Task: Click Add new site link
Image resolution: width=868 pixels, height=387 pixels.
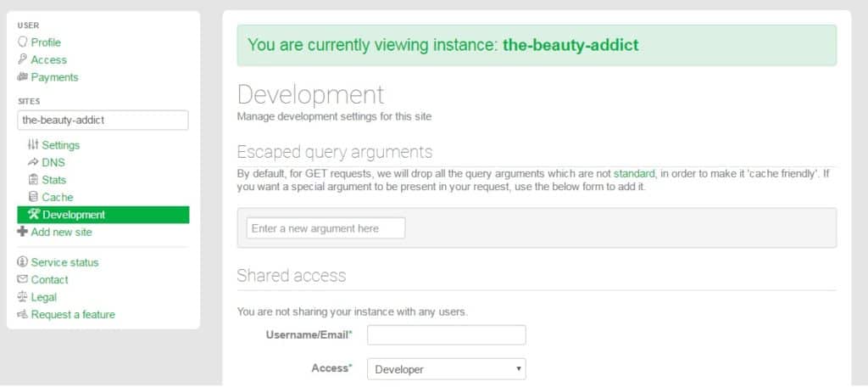Action: coord(61,232)
